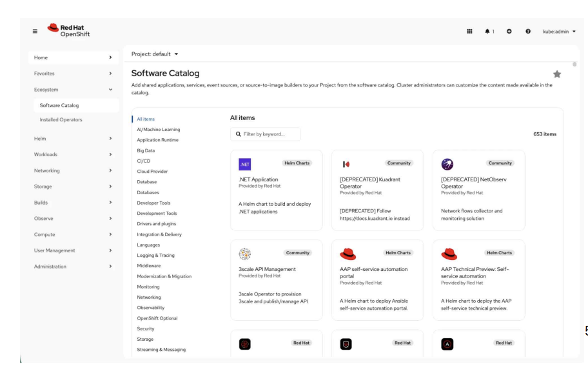Add Software Catalog to favorites with star
This screenshot has width=588, height=373.
point(557,74)
